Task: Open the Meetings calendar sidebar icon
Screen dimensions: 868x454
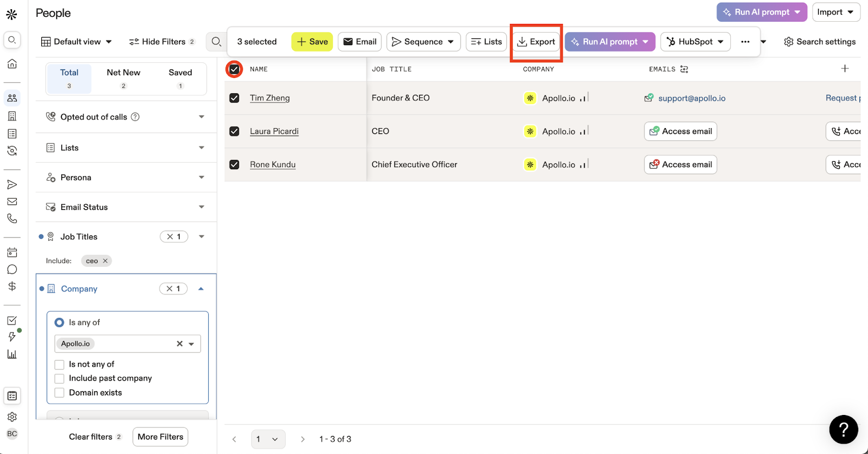Action: click(12, 252)
